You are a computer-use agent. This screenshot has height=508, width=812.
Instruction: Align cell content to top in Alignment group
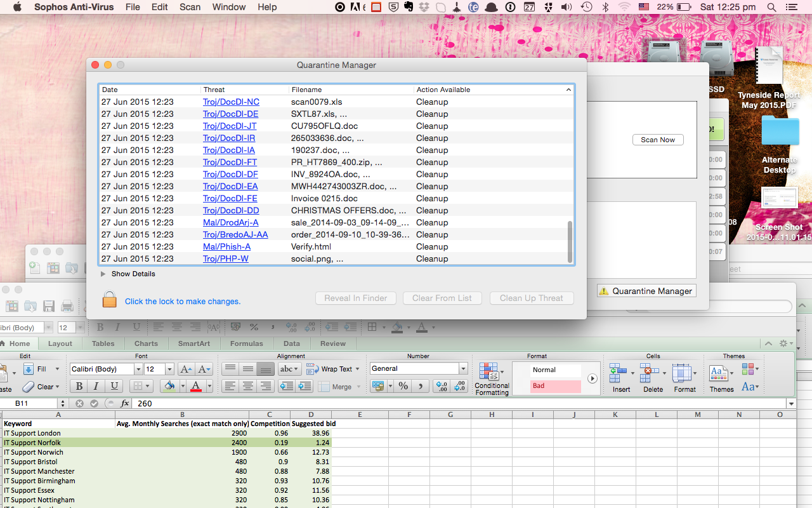click(x=230, y=369)
